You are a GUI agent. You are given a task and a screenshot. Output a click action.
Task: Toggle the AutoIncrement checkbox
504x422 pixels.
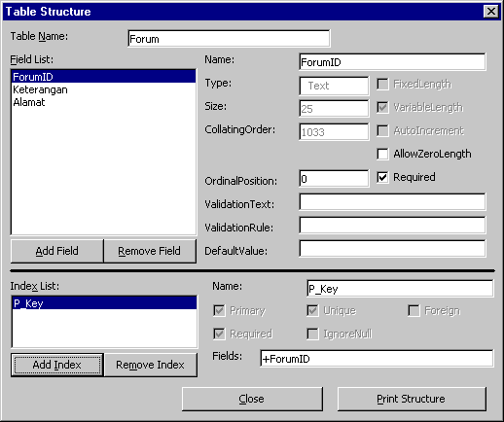(x=382, y=130)
